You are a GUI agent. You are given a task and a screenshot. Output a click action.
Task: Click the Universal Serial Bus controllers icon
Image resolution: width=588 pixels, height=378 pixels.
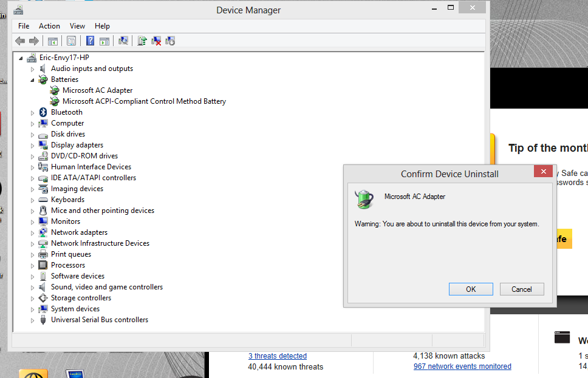coord(43,320)
